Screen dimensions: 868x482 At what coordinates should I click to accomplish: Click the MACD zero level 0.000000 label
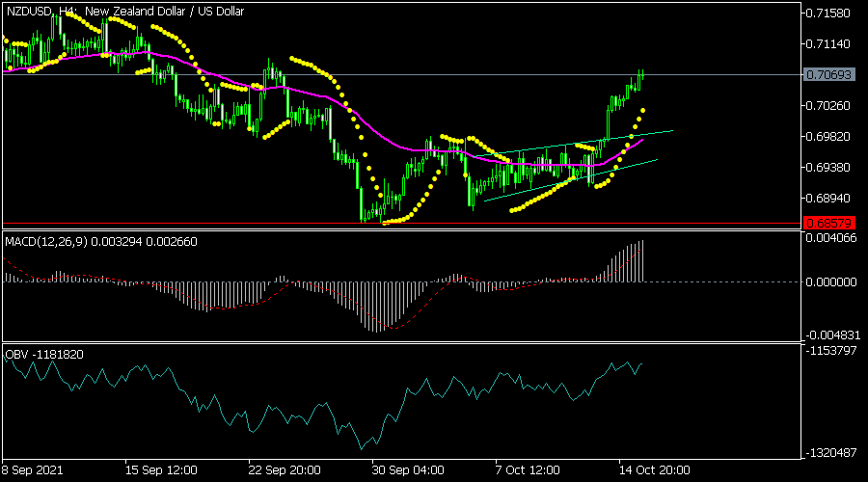829,281
